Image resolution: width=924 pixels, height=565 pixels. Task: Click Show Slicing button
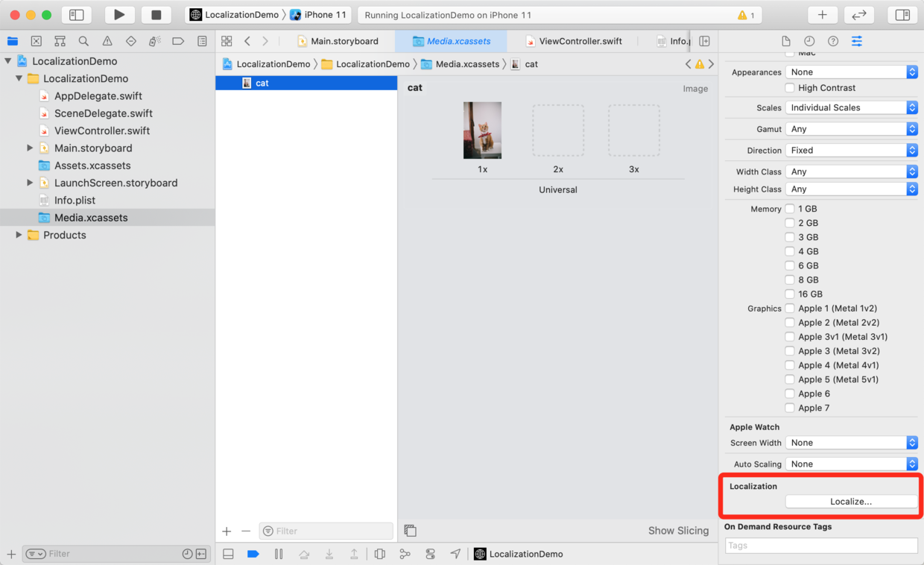coord(678,531)
